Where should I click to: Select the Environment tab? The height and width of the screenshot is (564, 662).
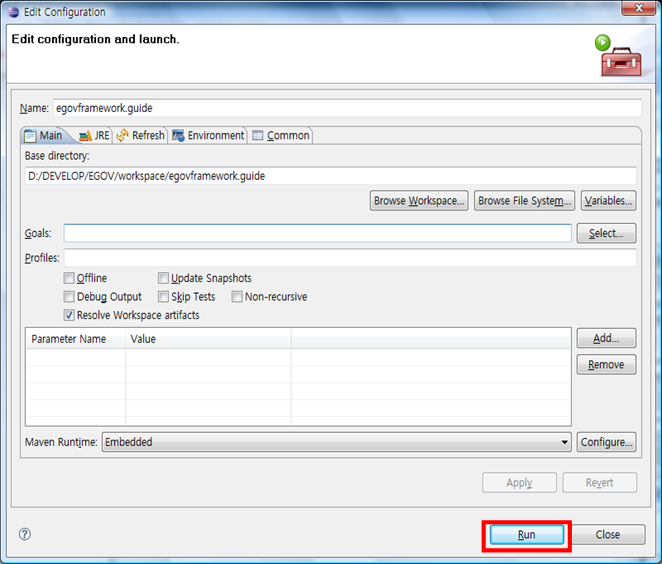coord(209,135)
